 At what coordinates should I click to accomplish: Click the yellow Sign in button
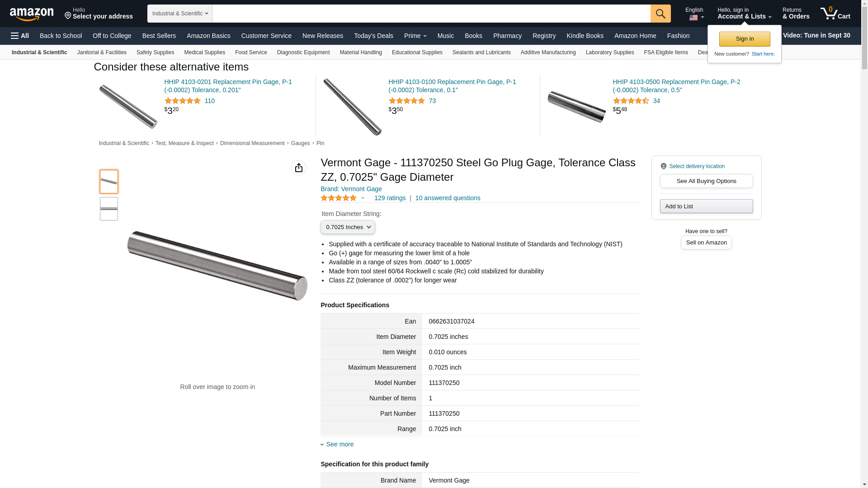pyautogui.click(x=745, y=39)
